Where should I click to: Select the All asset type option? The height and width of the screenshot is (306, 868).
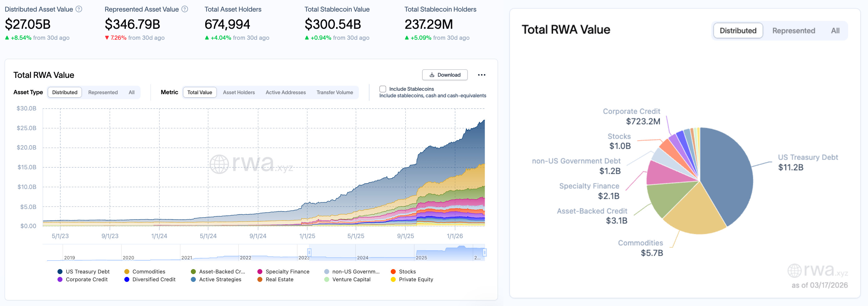131,92
